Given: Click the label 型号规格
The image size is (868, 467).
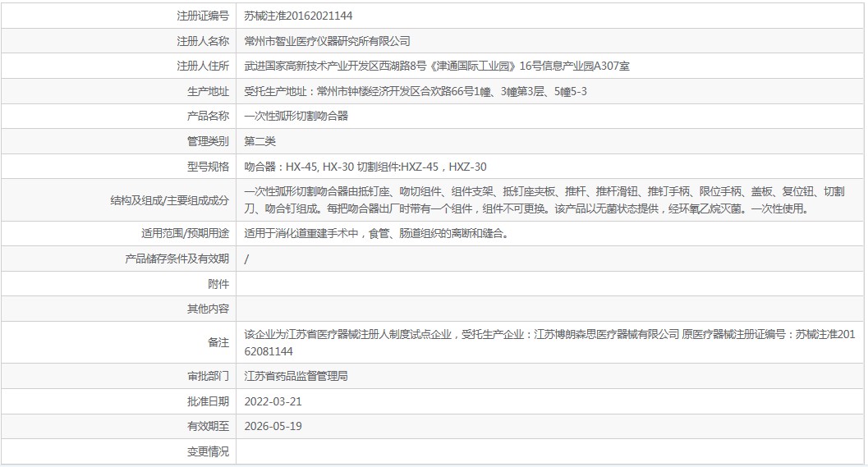Looking at the screenshot, I should tap(208, 167).
